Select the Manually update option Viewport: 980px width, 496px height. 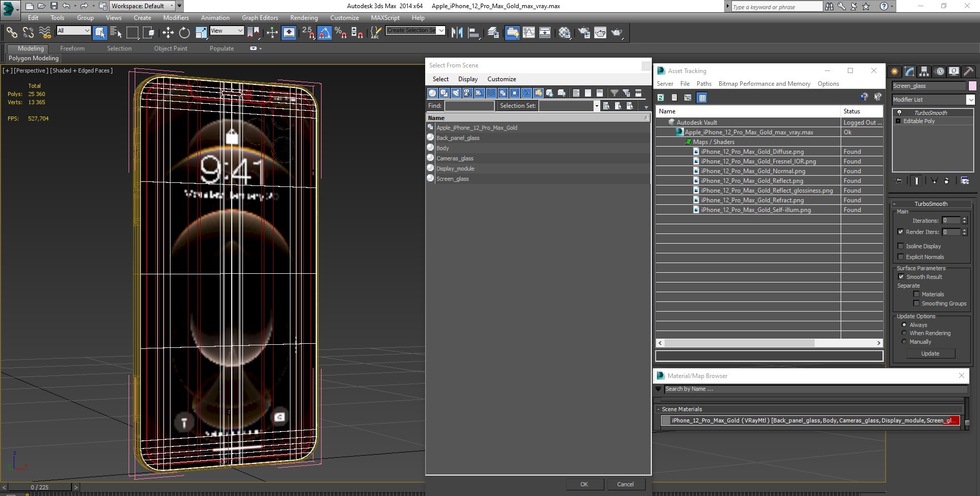pos(904,342)
